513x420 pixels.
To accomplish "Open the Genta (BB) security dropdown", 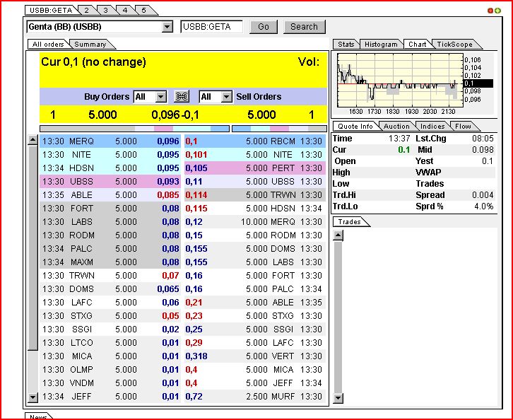I will pos(167,27).
